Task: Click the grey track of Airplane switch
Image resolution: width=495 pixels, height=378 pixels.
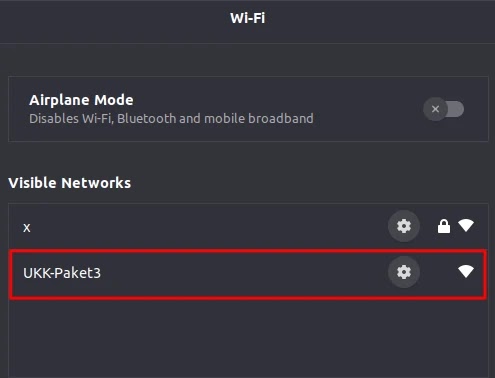Action: 456,109
